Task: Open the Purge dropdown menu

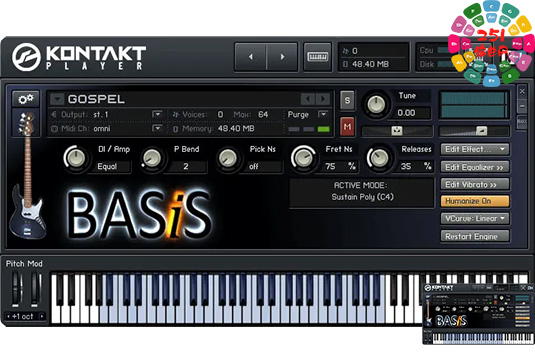Action: (323, 114)
